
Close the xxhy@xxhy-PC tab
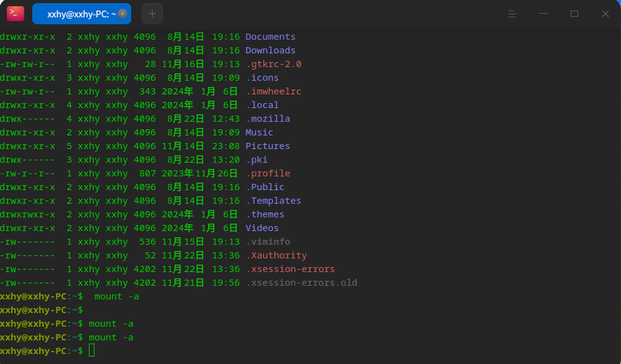click(122, 14)
